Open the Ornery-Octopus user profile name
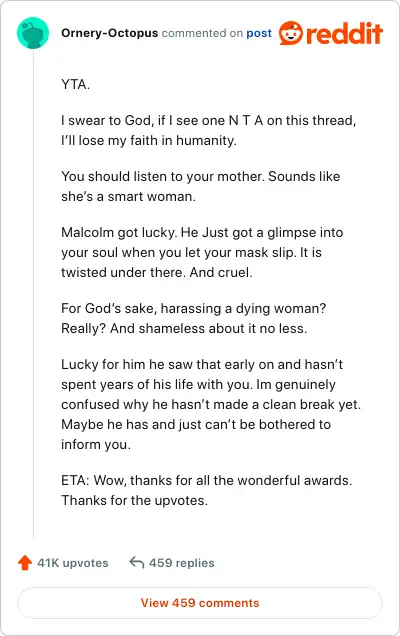This screenshot has height=636, width=400. click(110, 33)
